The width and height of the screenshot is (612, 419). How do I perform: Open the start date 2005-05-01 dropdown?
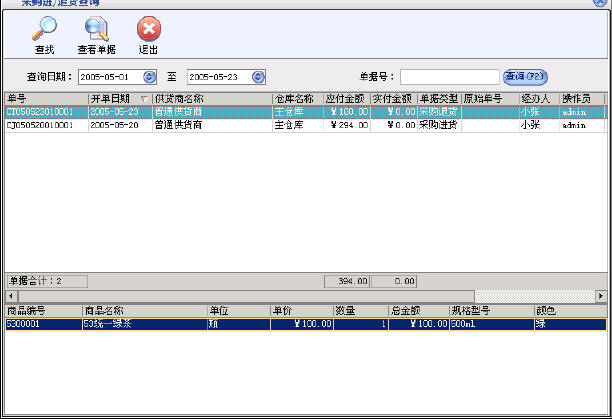pos(149,76)
